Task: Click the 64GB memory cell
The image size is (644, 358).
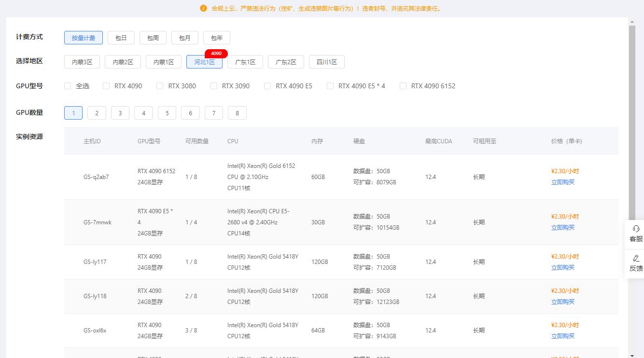Action: coord(318,330)
